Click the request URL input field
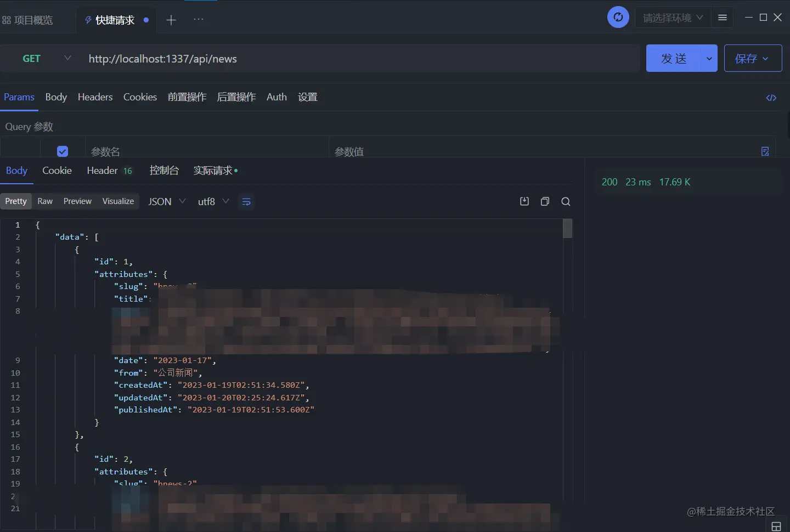This screenshot has height=532, width=790. coord(274,58)
